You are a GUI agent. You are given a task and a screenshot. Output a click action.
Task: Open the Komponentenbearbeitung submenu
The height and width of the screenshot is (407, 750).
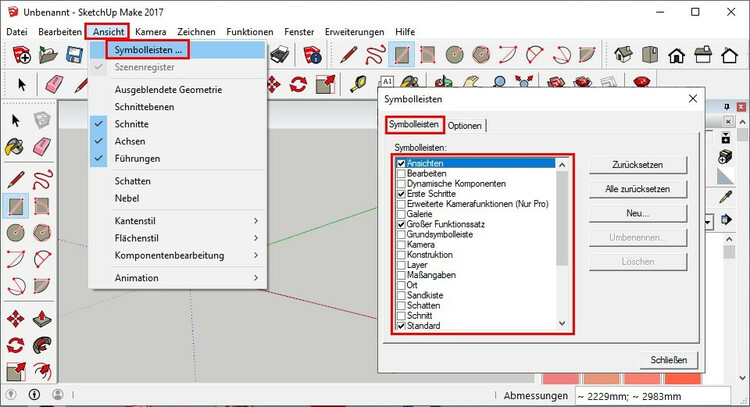pos(177,255)
